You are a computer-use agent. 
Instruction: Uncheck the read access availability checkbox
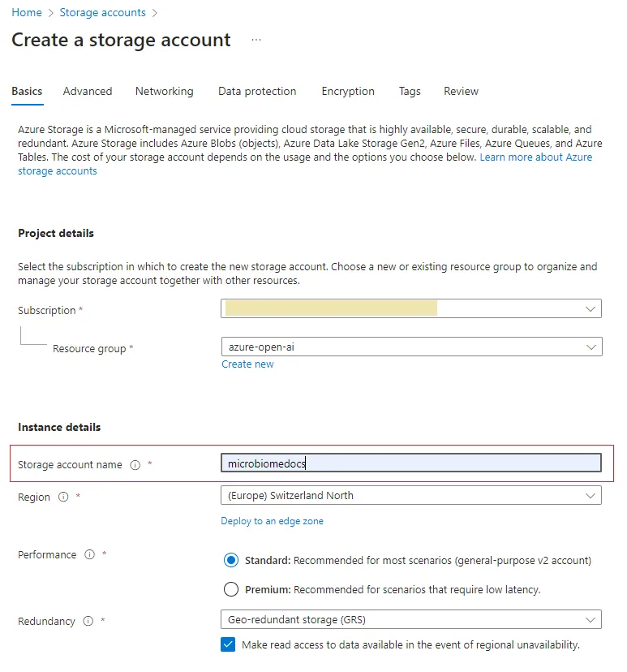[228, 644]
